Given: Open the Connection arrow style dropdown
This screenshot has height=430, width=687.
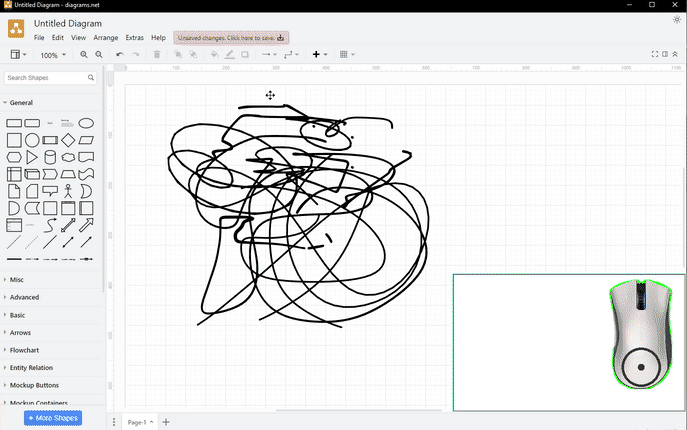Looking at the screenshot, I should (x=269, y=54).
